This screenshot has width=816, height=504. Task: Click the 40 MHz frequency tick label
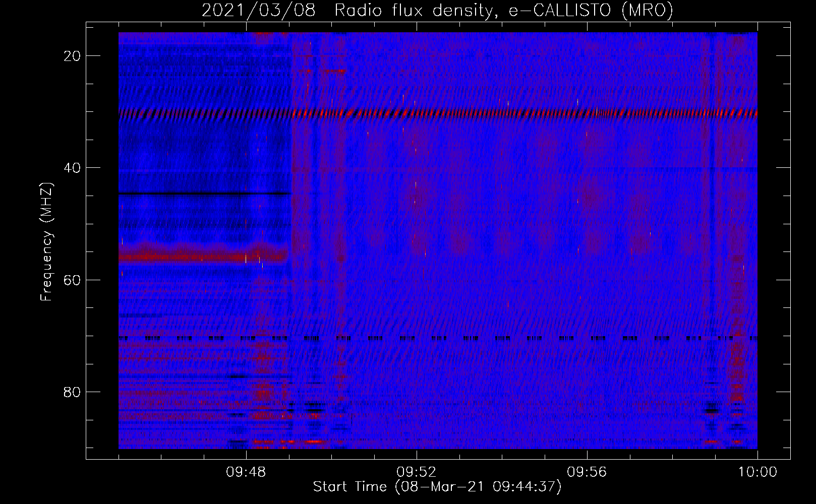click(72, 168)
